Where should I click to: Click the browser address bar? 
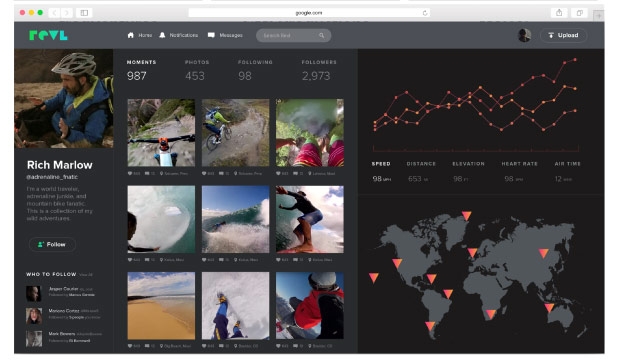(x=309, y=13)
